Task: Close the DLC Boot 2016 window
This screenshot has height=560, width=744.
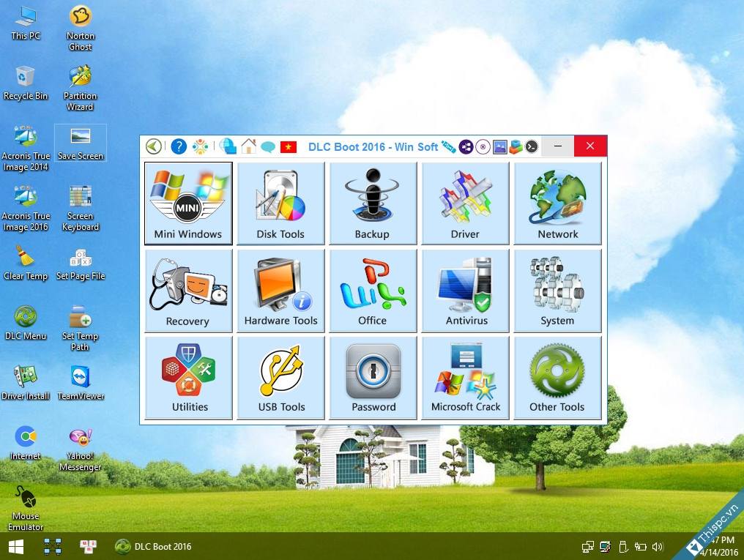Action: (x=590, y=146)
